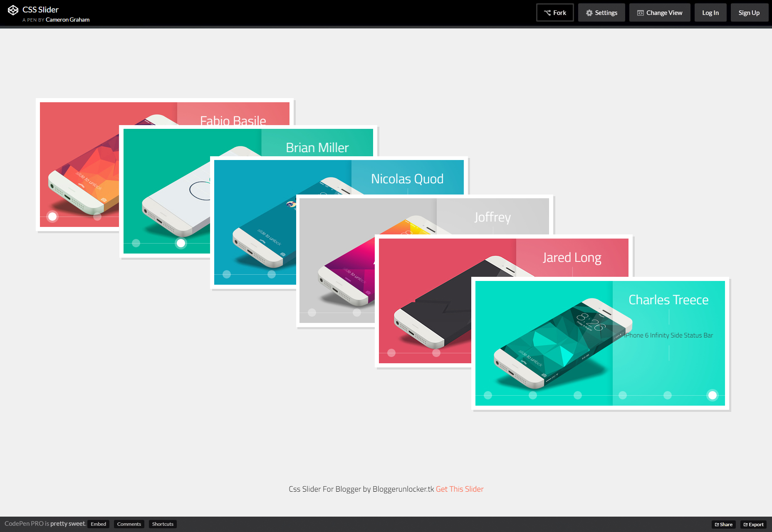Click the Change View button
Image resolution: width=772 pixels, height=532 pixels.
(x=660, y=13)
